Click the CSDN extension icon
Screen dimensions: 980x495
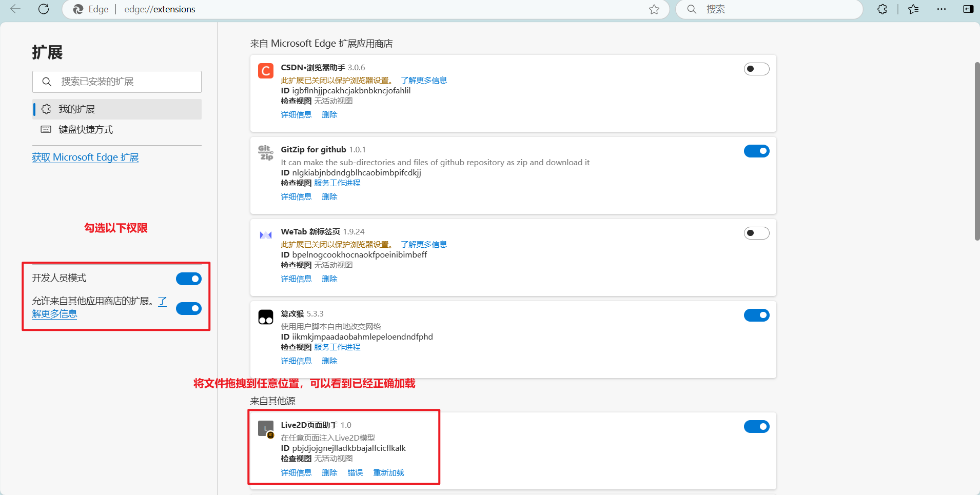[266, 71]
